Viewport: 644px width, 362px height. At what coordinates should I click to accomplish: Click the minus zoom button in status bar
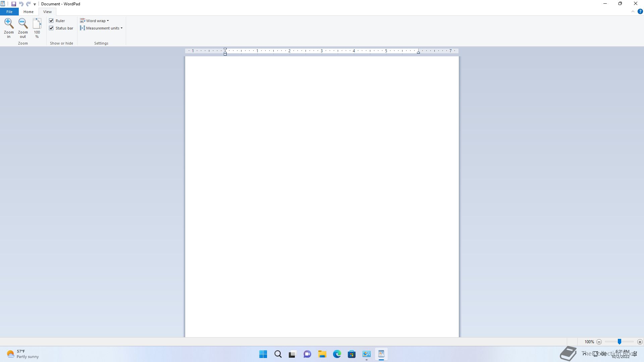pyautogui.click(x=599, y=342)
